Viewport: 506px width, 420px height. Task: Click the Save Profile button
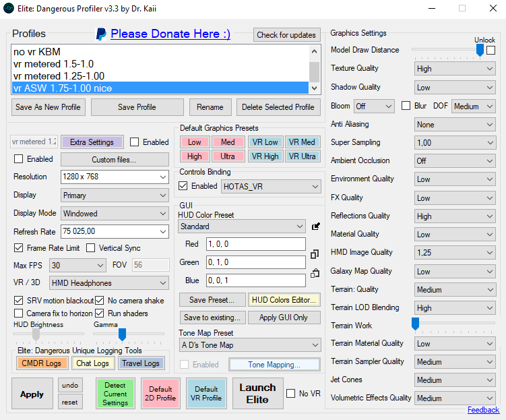click(x=137, y=107)
